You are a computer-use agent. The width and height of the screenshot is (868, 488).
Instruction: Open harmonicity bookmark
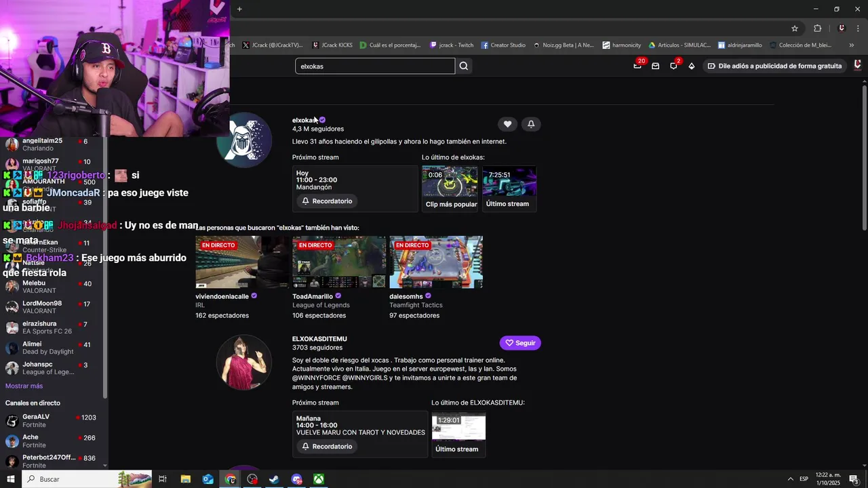622,45
